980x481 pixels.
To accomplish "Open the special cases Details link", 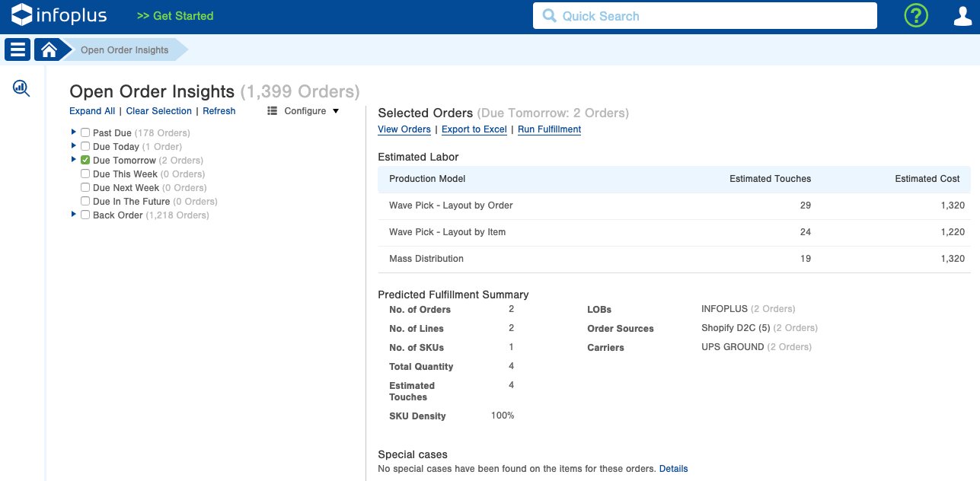I will point(673,469).
